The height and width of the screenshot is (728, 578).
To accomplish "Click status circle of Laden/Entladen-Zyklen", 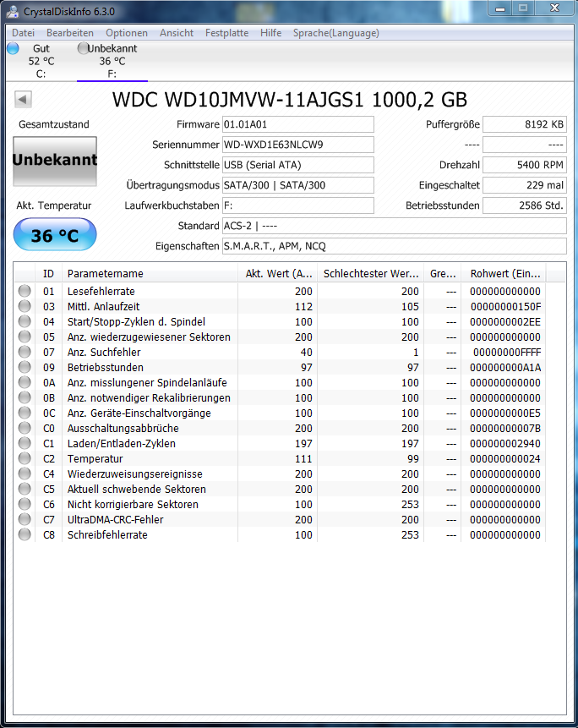I will 25,443.
